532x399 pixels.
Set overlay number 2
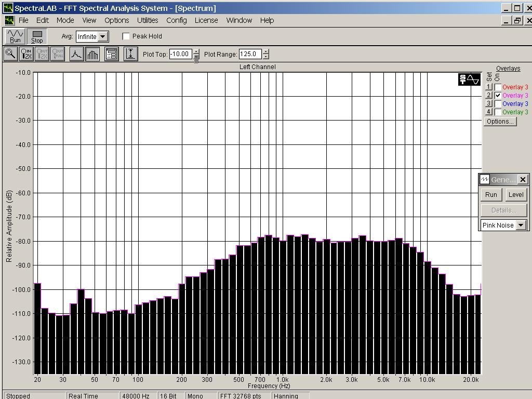click(x=488, y=96)
